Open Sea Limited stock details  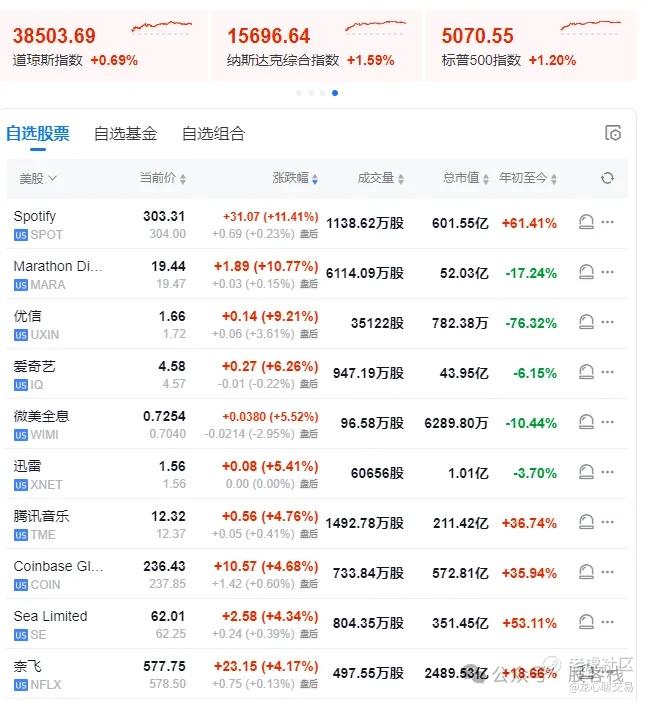pos(51,617)
